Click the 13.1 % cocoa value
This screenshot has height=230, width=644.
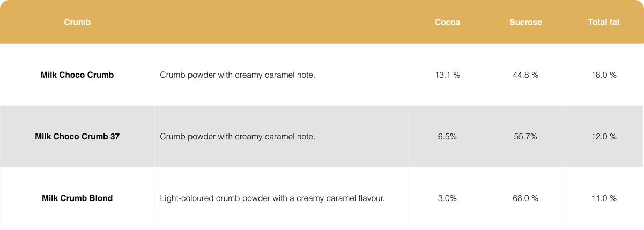447,75
